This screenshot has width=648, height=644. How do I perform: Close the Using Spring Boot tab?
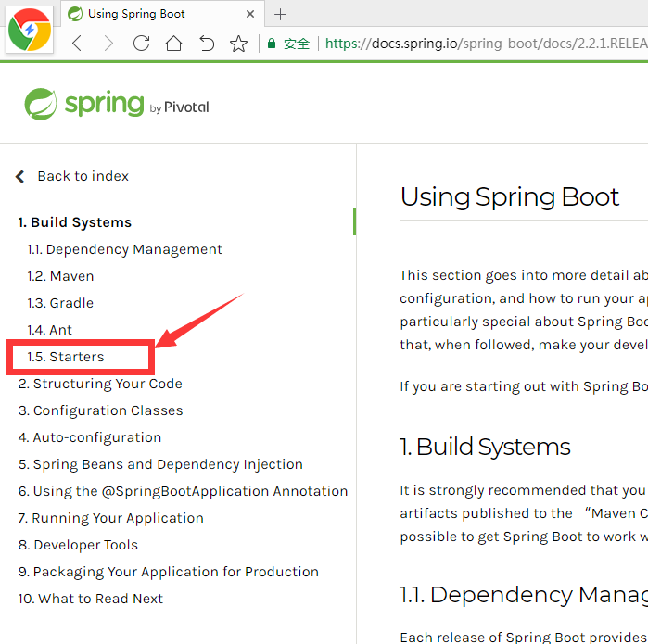tap(250, 14)
